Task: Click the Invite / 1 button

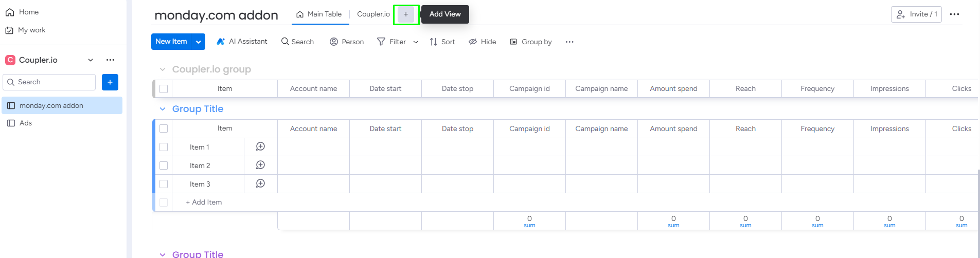Action: click(916, 14)
